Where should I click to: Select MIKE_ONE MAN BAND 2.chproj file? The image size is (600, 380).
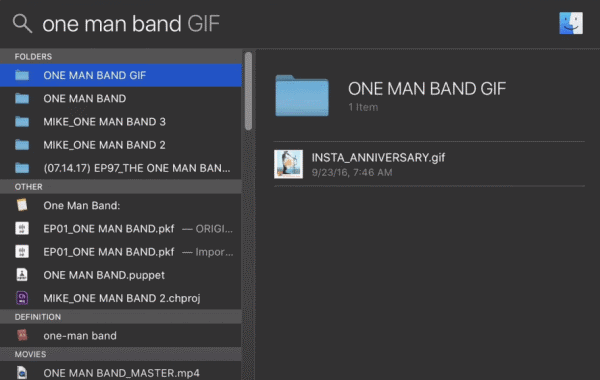(x=121, y=298)
